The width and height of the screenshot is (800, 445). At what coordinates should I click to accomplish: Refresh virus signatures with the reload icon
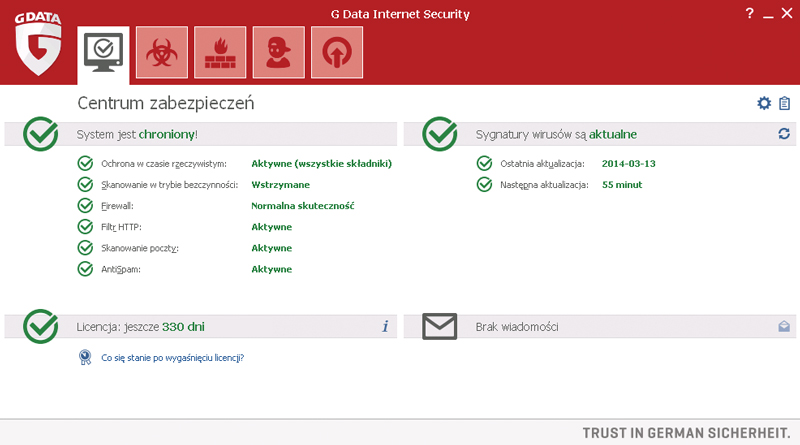click(x=784, y=134)
